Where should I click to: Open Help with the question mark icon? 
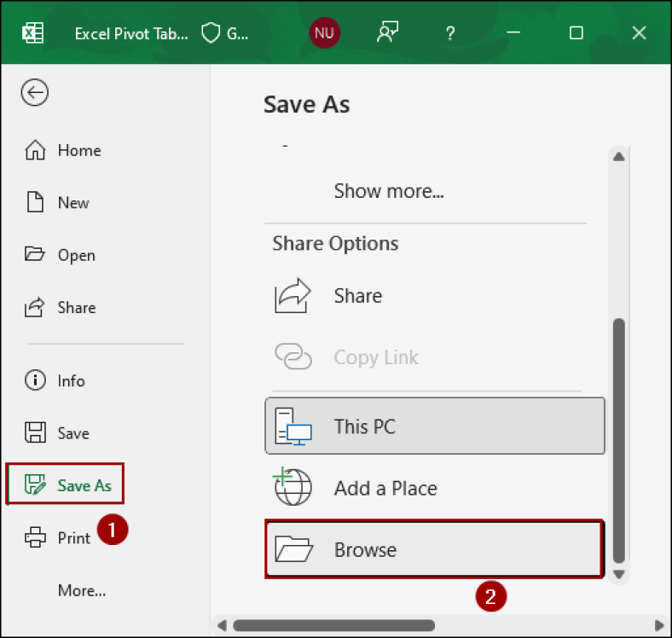[x=450, y=33]
